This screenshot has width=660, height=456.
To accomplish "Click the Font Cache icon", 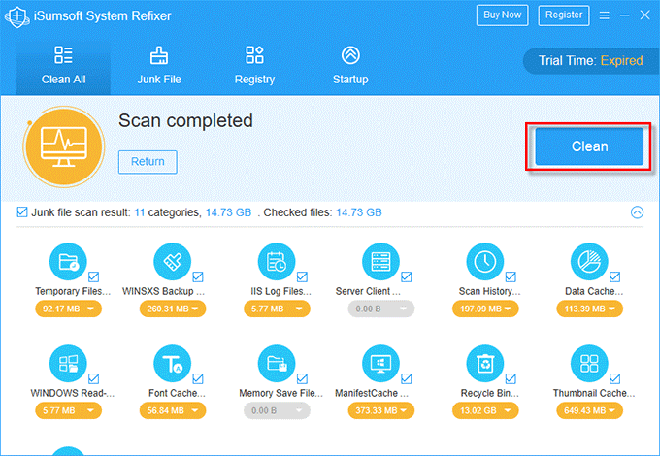I will click(x=172, y=363).
